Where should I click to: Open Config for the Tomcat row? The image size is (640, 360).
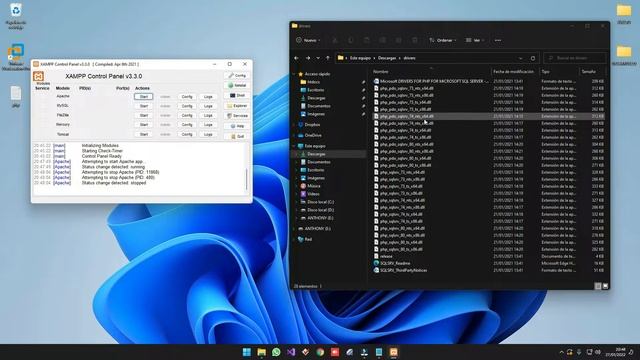(x=187, y=134)
